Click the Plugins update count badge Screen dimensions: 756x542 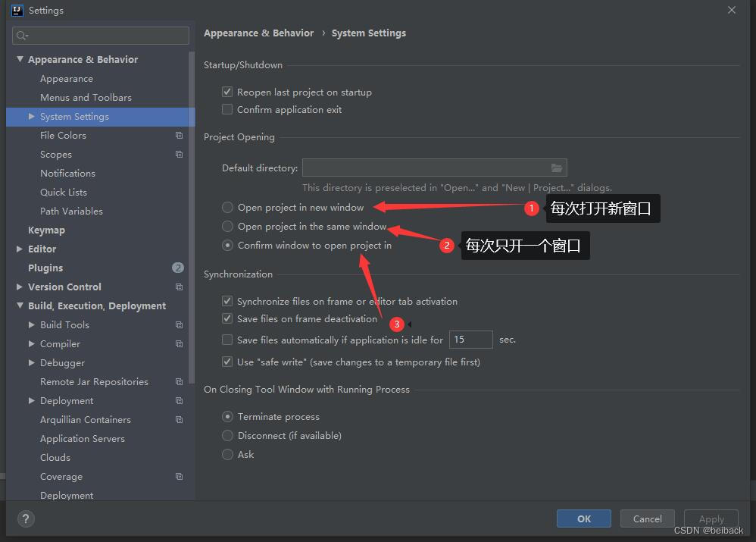pyautogui.click(x=178, y=268)
